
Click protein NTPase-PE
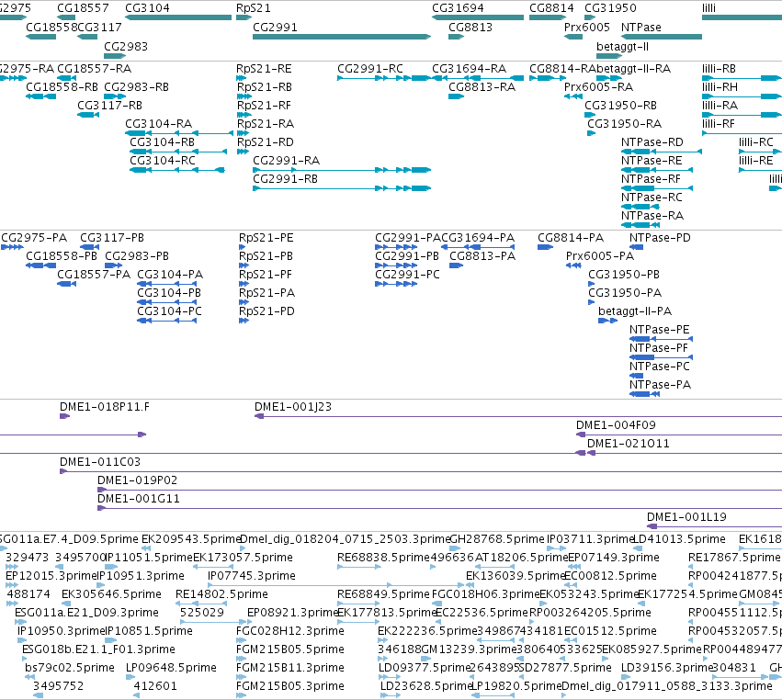[x=659, y=330]
